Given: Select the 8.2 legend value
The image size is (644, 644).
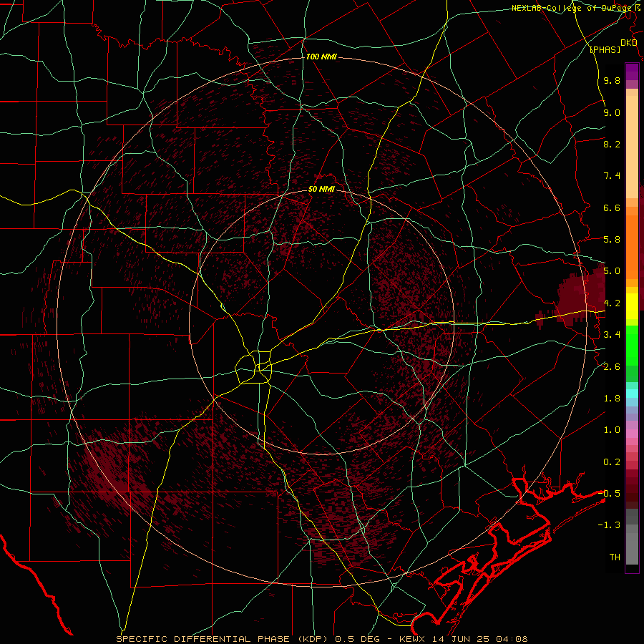Looking at the screenshot, I should pos(612,144).
